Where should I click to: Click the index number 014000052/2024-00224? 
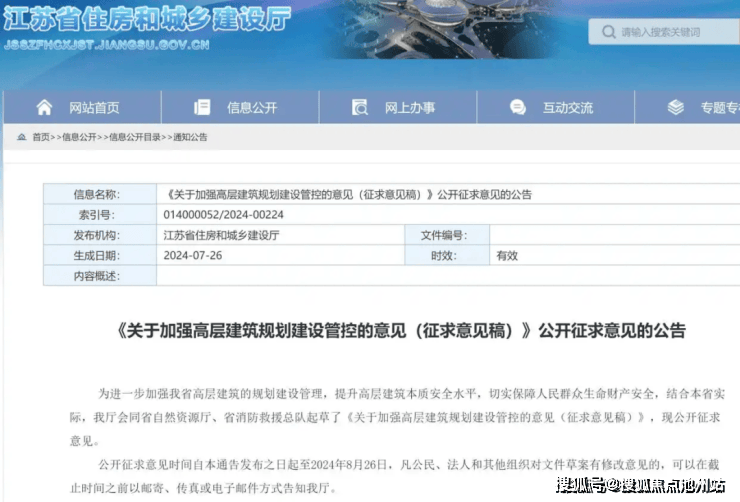224,215
